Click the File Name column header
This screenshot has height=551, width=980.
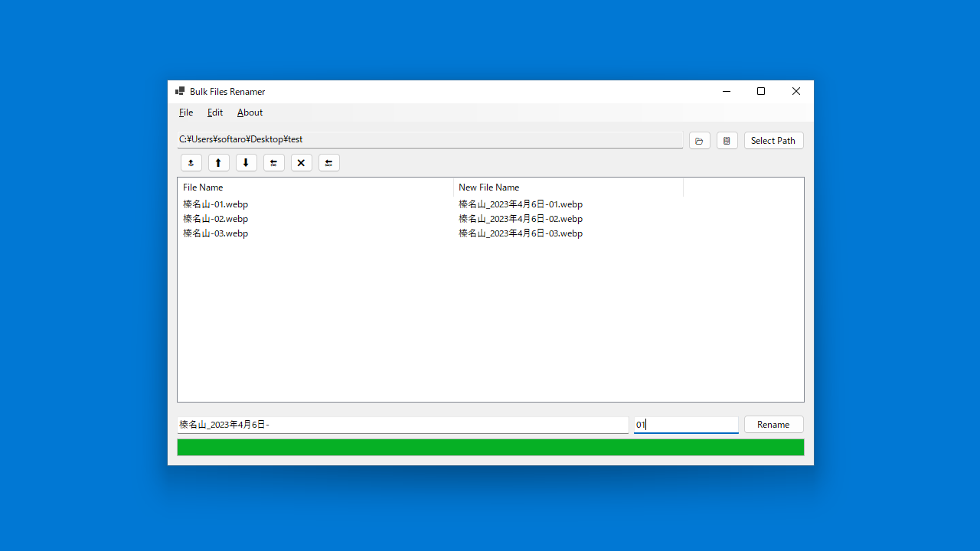(x=315, y=187)
